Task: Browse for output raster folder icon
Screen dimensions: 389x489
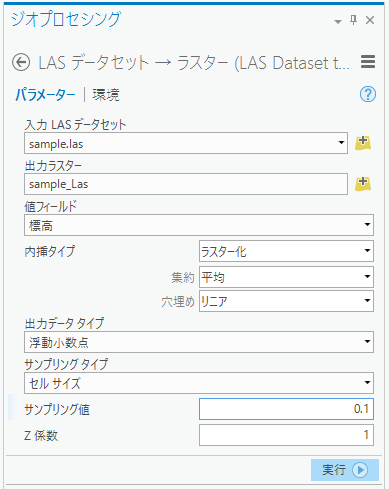Action: pos(363,184)
